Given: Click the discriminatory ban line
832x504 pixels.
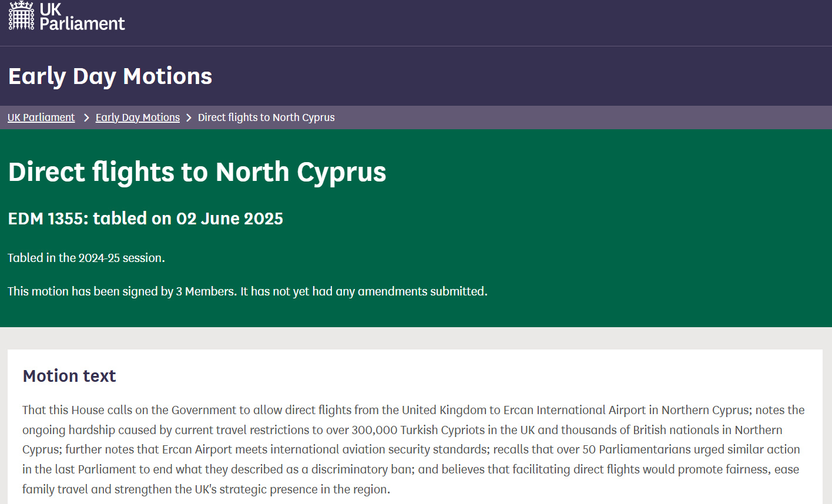Looking at the screenshot, I should pyautogui.click(x=410, y=469).
